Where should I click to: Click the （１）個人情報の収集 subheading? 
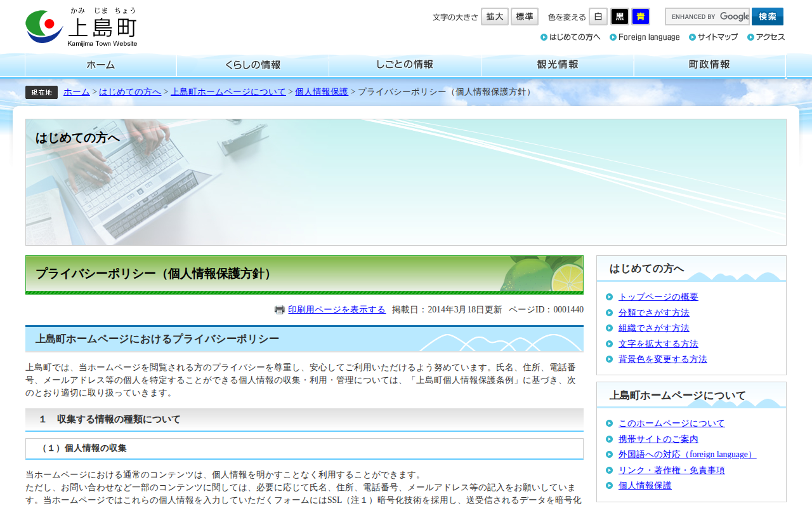pos(304,448)
